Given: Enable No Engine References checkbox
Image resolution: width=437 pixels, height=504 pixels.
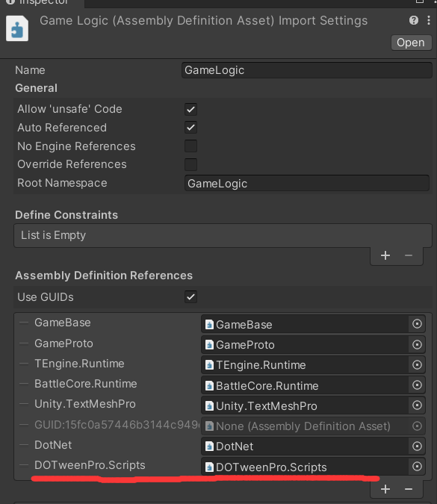Looking at the screenshot, I should point(190,146).
